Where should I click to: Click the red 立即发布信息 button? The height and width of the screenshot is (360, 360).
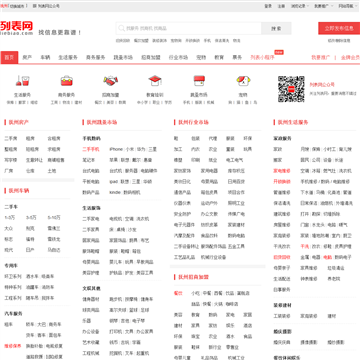(339, 28)
